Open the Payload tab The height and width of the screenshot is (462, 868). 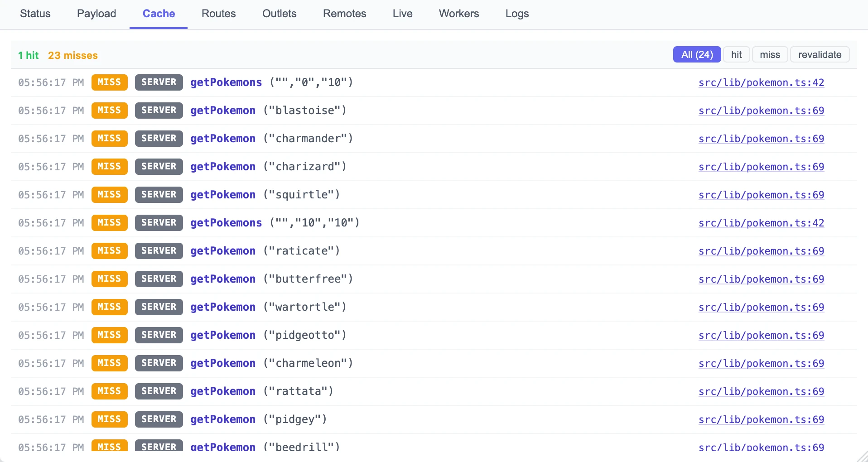pyautogui.click(x=96, y=14)
